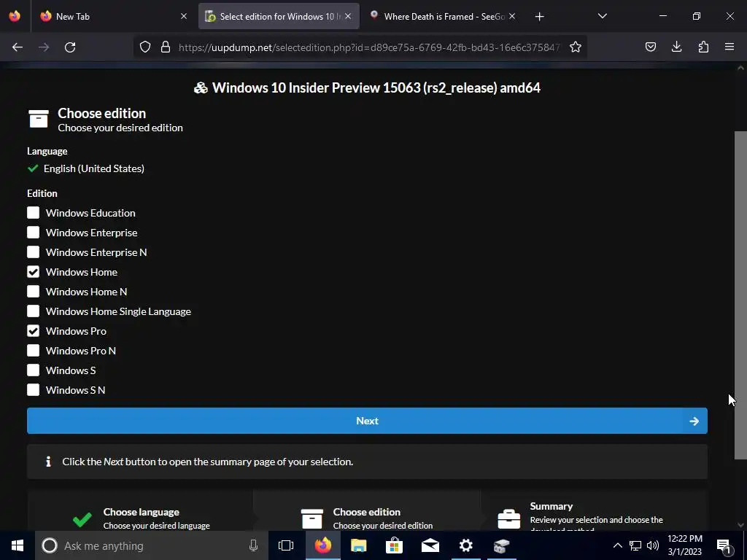
Task: Open Task View in the taskbar
Action: point(286,545)
